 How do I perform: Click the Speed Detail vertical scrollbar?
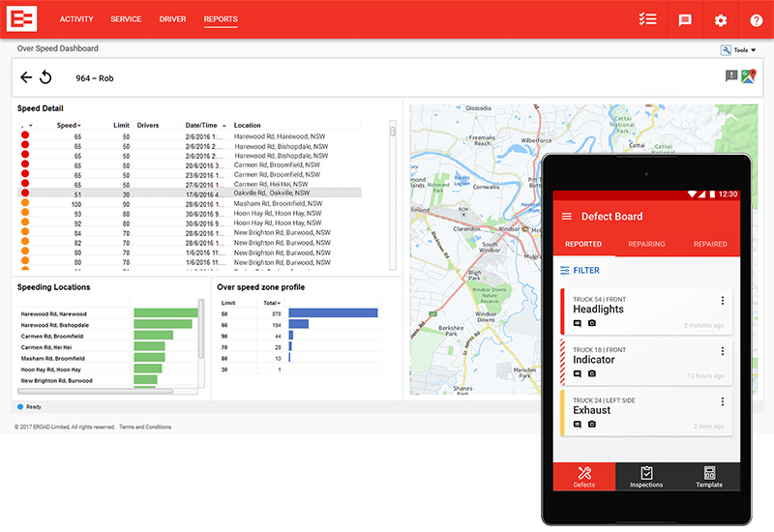[393, 193]
